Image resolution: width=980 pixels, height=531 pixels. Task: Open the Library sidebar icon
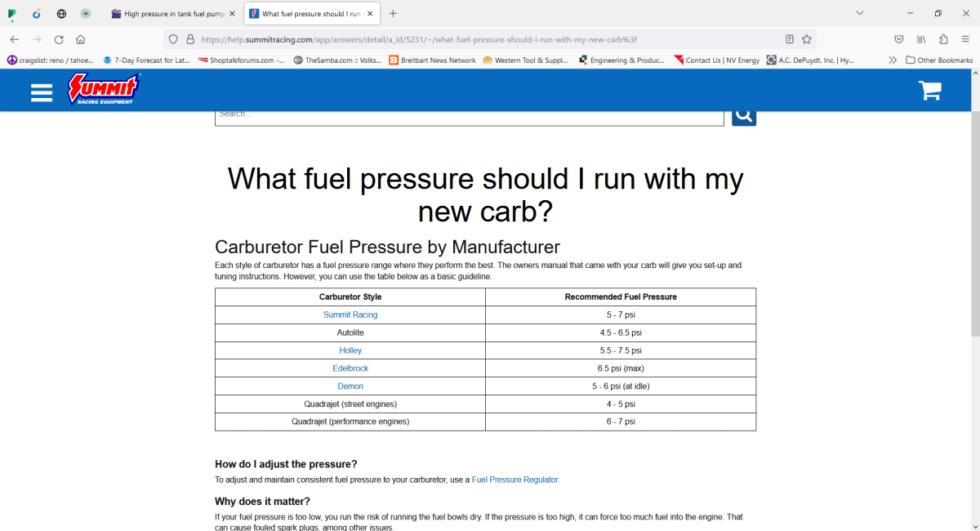pos(921,39)
